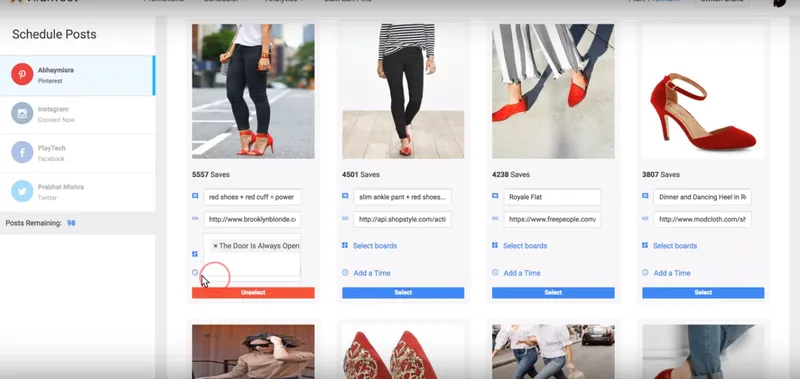Click the street red heels photo, 5557 Saves
800x379 pixels.
click(253, 91)
